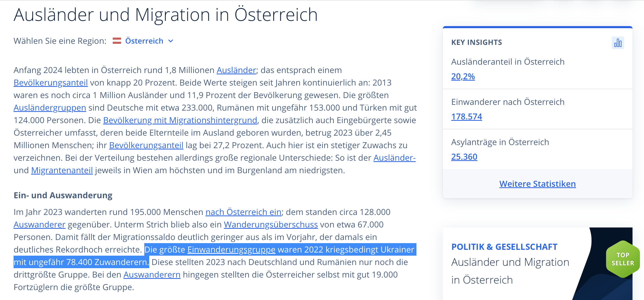Click Weitere Statistiken link
The image size is (644, 300).
click(x=537, y=184)
